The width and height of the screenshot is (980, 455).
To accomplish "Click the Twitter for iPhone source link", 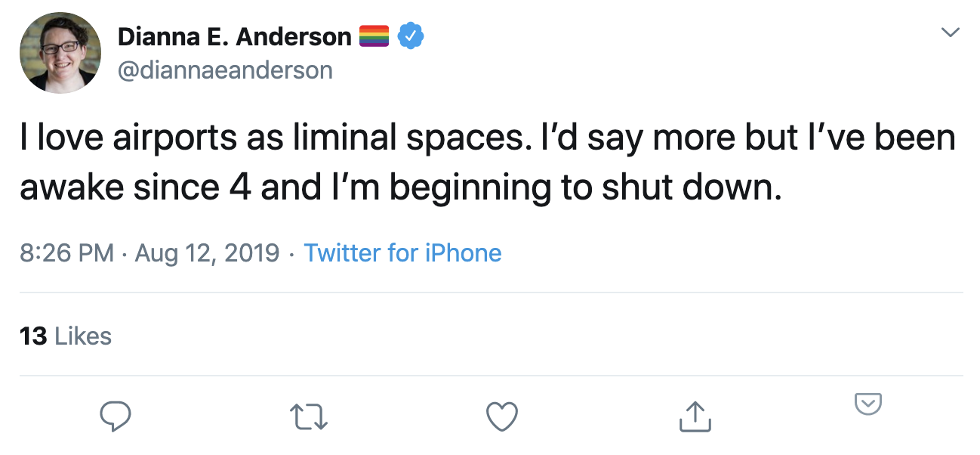I will click(x=402, y=252).
